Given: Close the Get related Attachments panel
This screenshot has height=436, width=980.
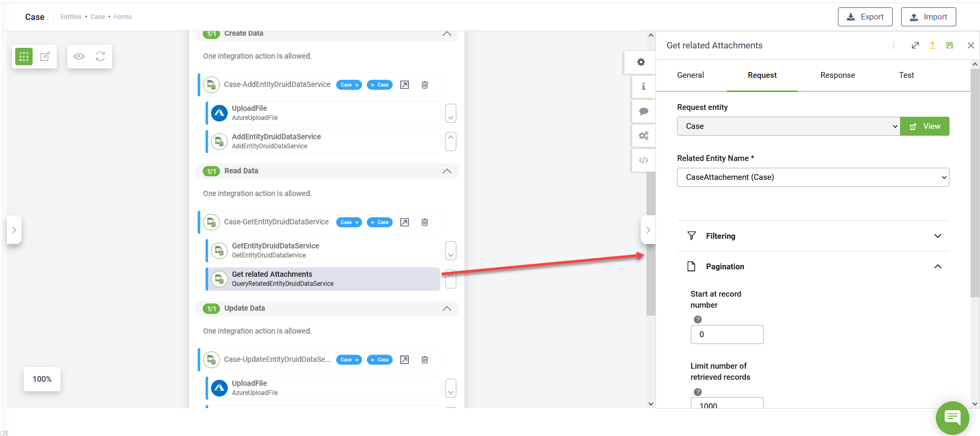Looking at the screenshot, I should [971, 45].
